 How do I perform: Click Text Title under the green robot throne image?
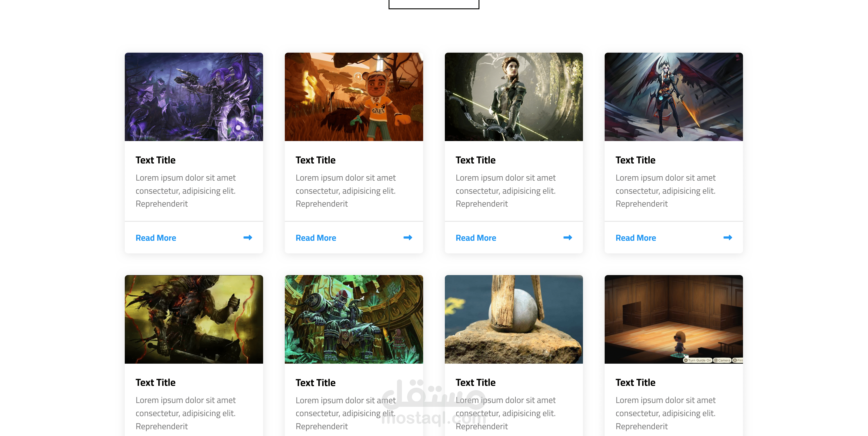point(315,383)
